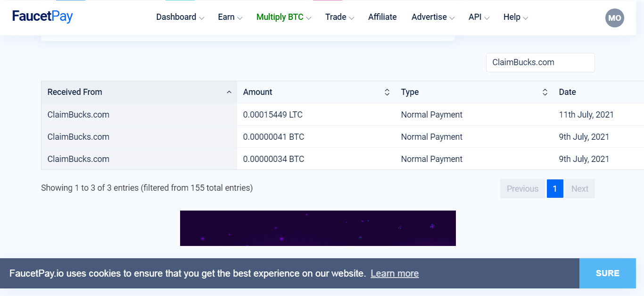The width and height of the screenshot is (644, 296).
Task: Sort by the Received From column
Action: [x=139, y=92]
